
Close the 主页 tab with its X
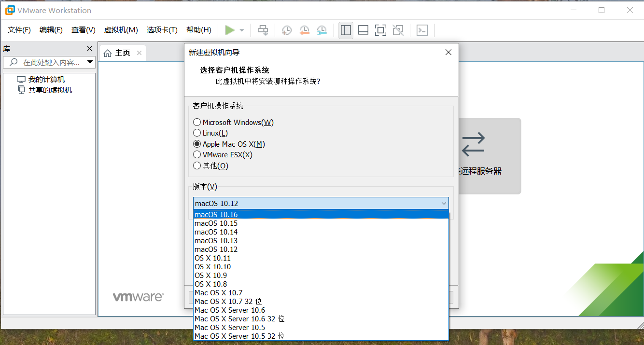[x=139, y=53]
